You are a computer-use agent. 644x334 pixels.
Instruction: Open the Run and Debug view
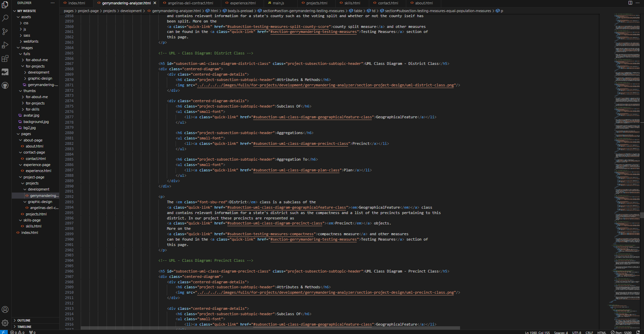point(5,45)
